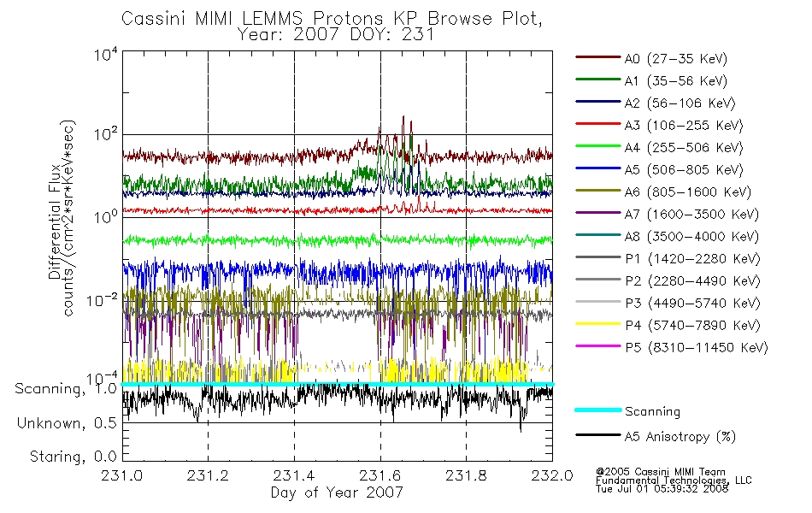The image size is (812, 513).
Task: Click the A5 Anisotropy (%) legend text
Action: point(680,437)
